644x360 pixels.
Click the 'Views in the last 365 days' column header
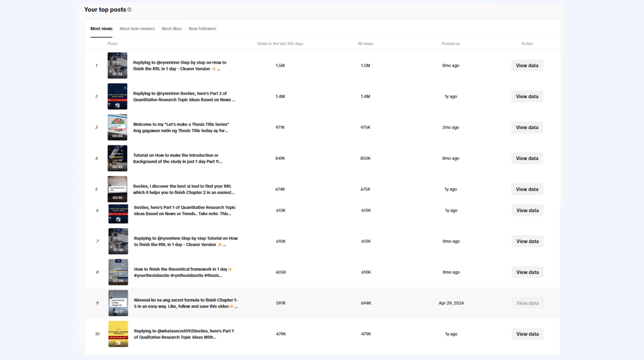[280, 43]
